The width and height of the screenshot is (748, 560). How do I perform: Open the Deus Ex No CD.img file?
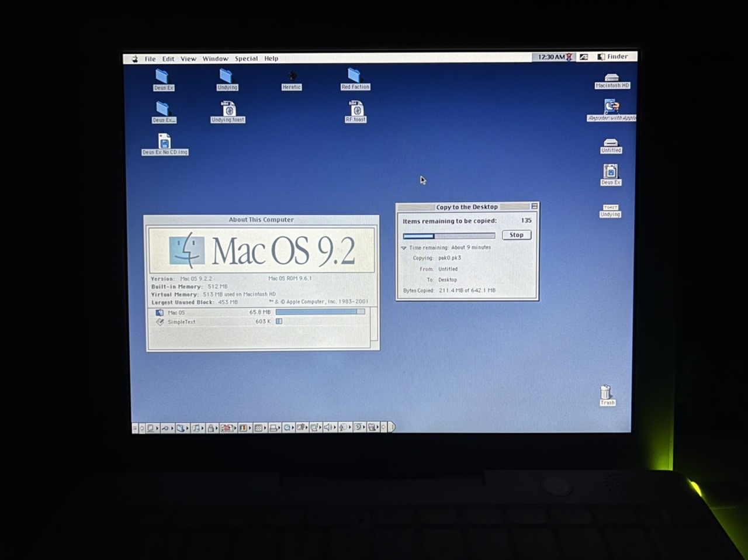(x=164, y=142)
